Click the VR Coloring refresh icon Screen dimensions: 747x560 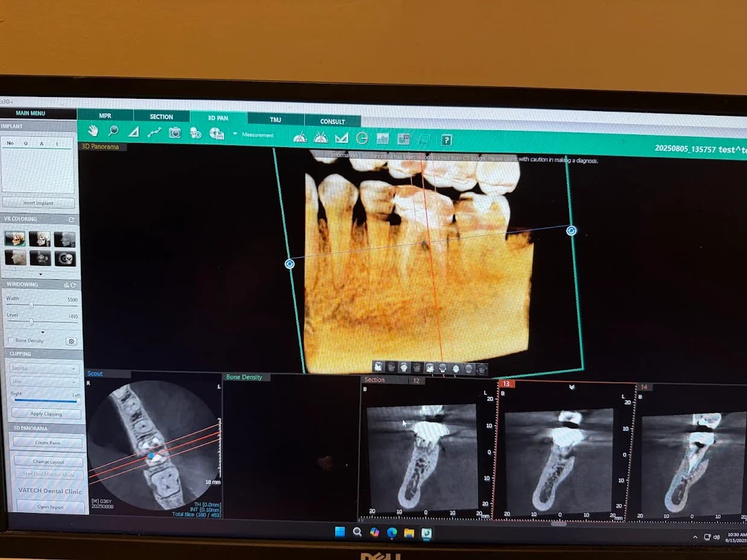click(x=71, y=219)
